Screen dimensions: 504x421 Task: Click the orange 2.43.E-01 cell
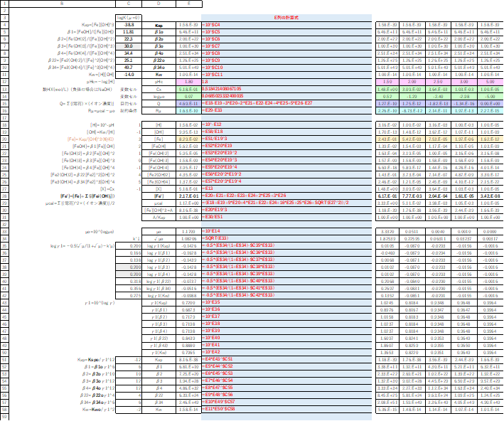click(387, 139)
